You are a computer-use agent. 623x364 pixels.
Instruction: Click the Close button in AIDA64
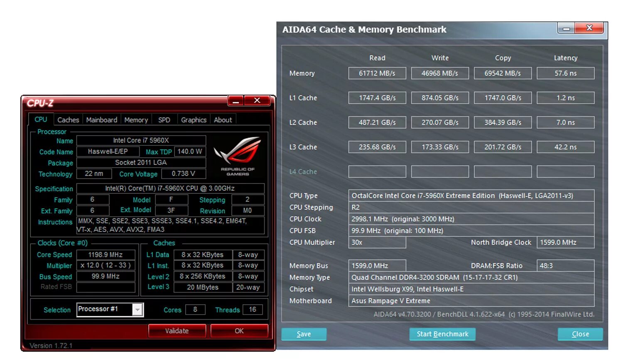click(580, 334)
